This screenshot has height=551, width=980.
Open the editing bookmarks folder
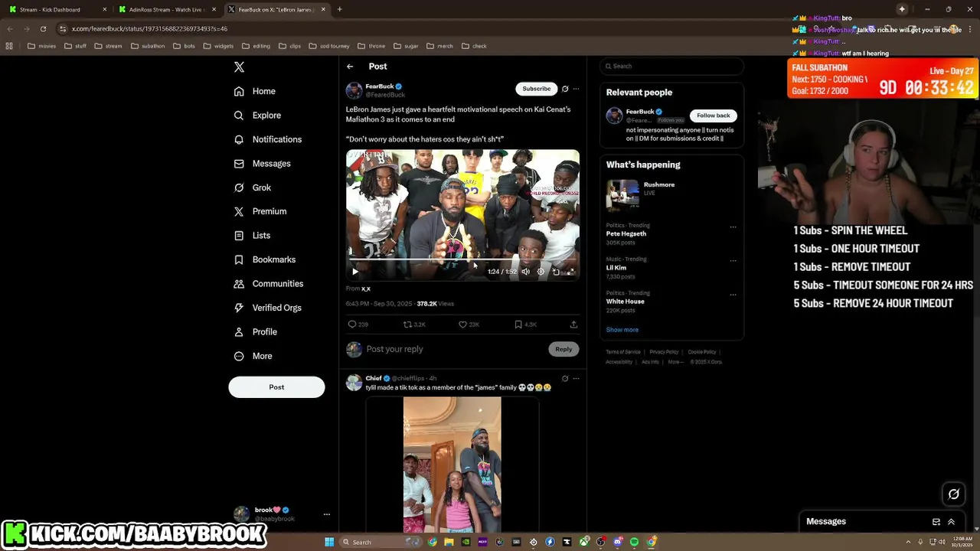[x=256, y=46]
